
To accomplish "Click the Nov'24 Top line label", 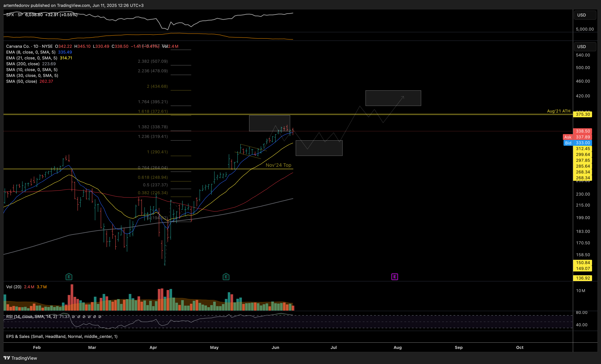I will 278,165.
